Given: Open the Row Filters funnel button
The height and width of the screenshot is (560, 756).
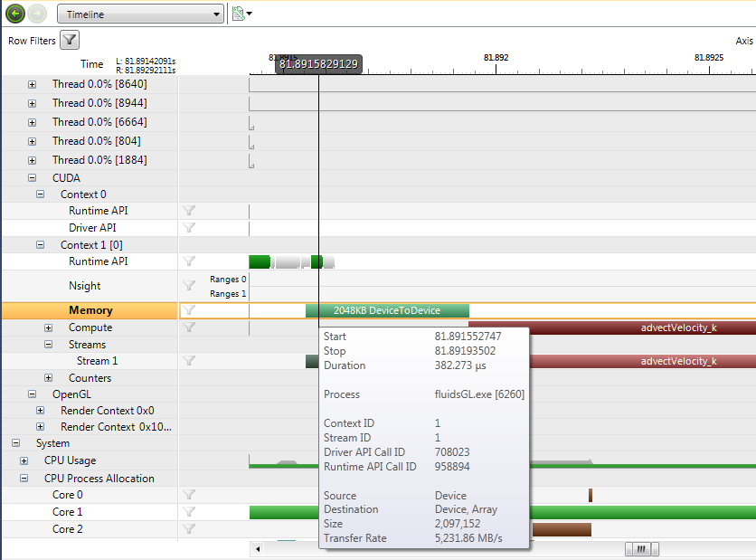Looking at the screenshot, I should pyautogui.click(x=70, y=40).
